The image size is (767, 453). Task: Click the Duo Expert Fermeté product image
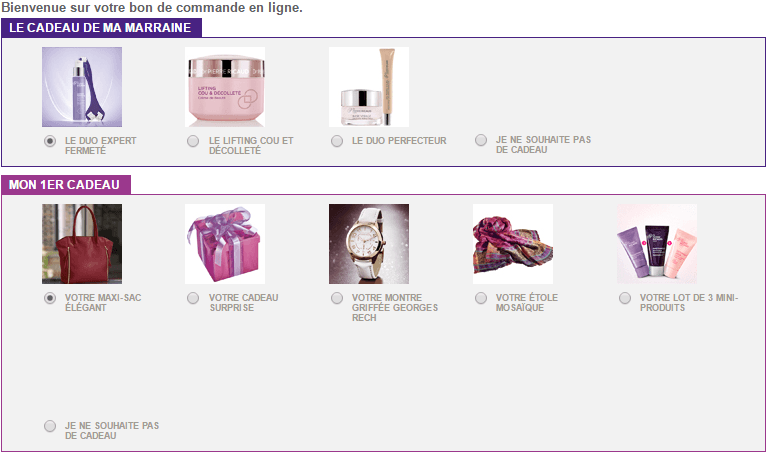pyautogui.click(x=82, y=87)
